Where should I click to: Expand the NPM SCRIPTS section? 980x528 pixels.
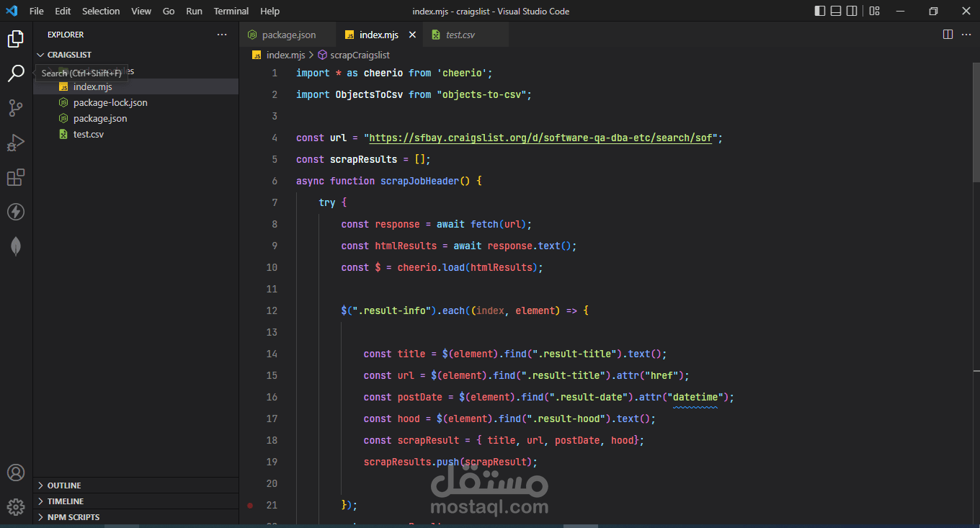(x=135, y=517)
